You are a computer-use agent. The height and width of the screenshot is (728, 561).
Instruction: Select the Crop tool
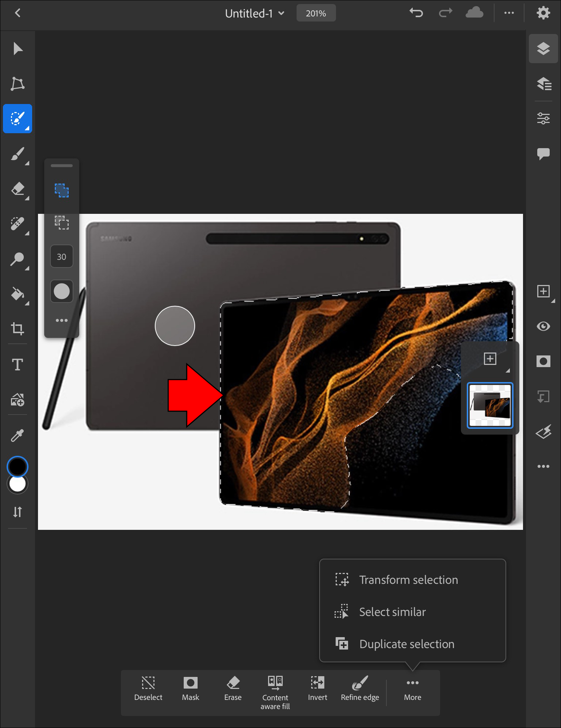[18, 329]
